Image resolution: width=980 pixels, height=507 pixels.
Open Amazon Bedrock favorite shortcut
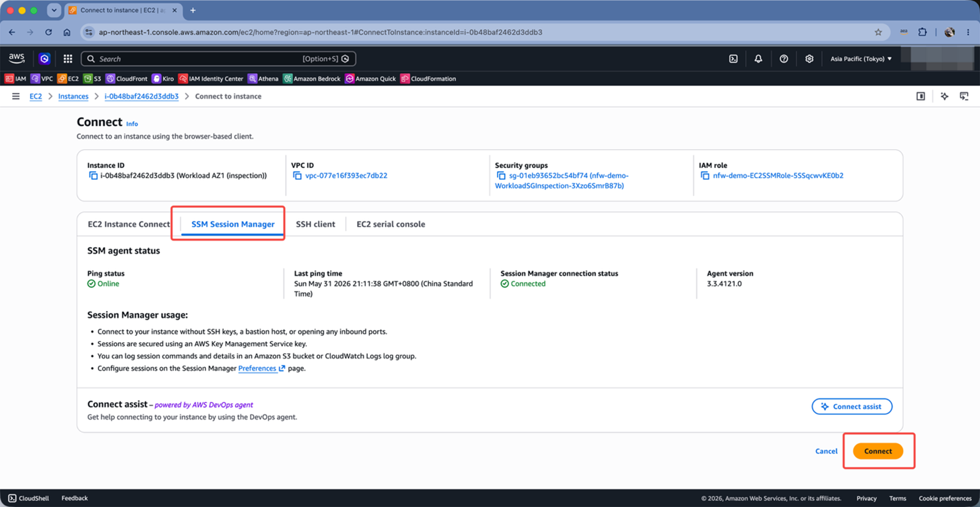312,79
